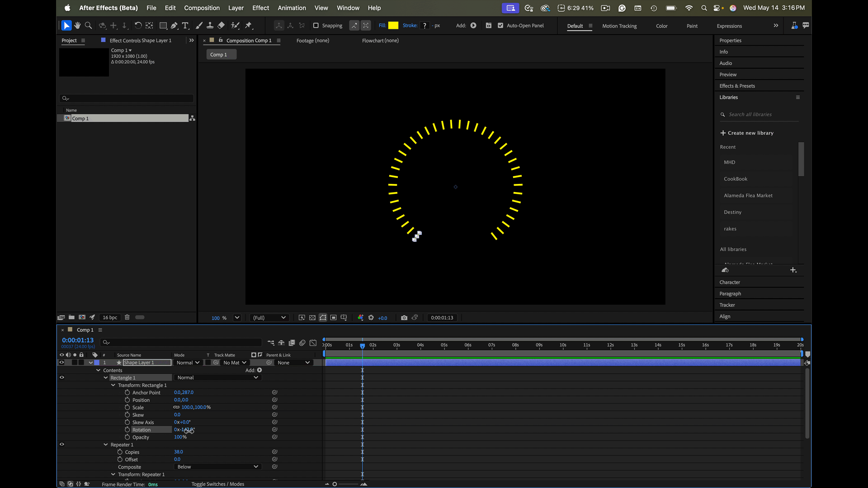The width and height of the screenshot is (868, 488).
Task: Hide Rectangle 1 with eye toggle
Action: (x=62, y=377)
